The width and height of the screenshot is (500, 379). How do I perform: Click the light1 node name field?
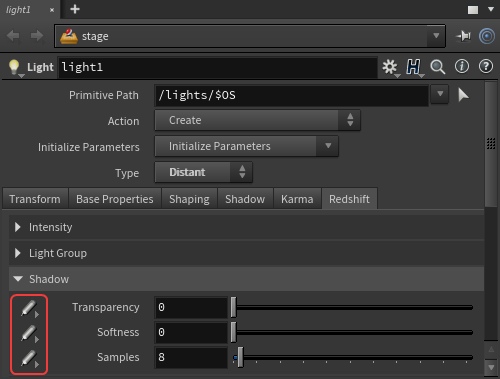[x=218, y=67]
